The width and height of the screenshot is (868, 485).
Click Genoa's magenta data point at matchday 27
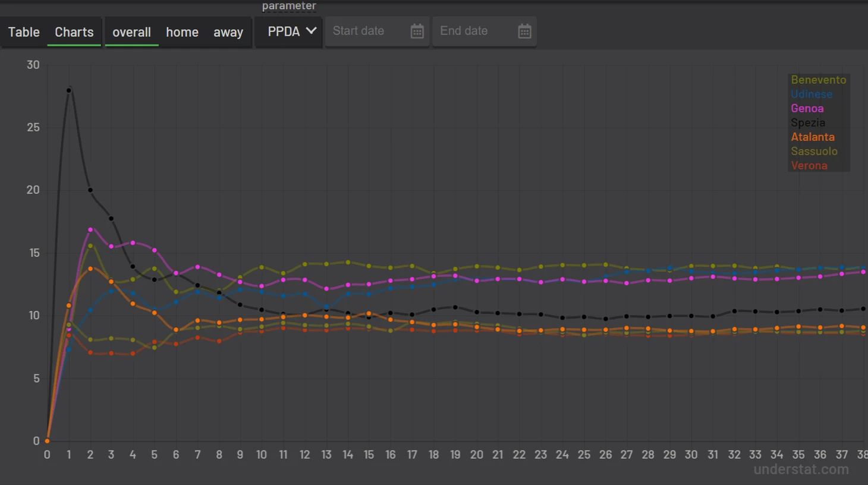pos(627,283)
